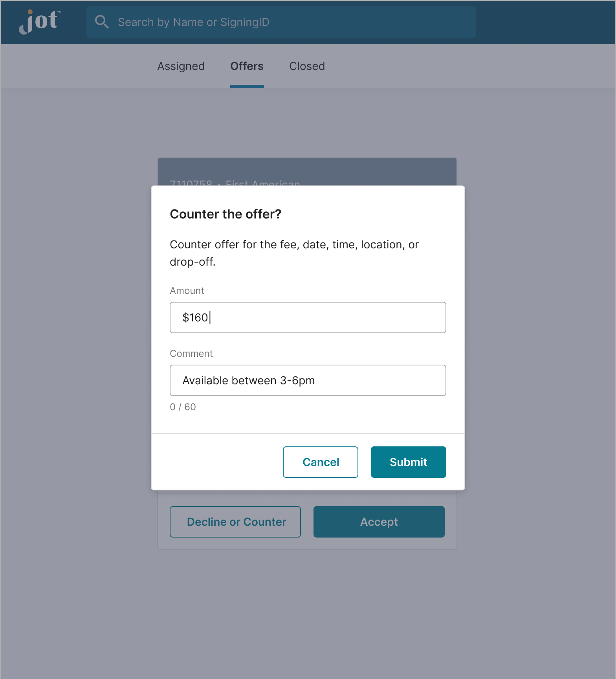Click the 0 / 60 character counter
The image size is (616, 679).
[183, 407]
